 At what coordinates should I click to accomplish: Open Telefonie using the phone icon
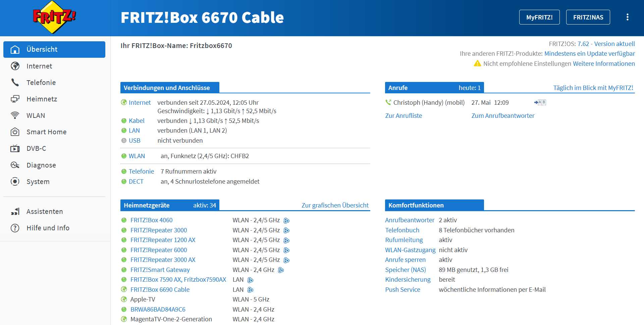(x=15, y=83)
